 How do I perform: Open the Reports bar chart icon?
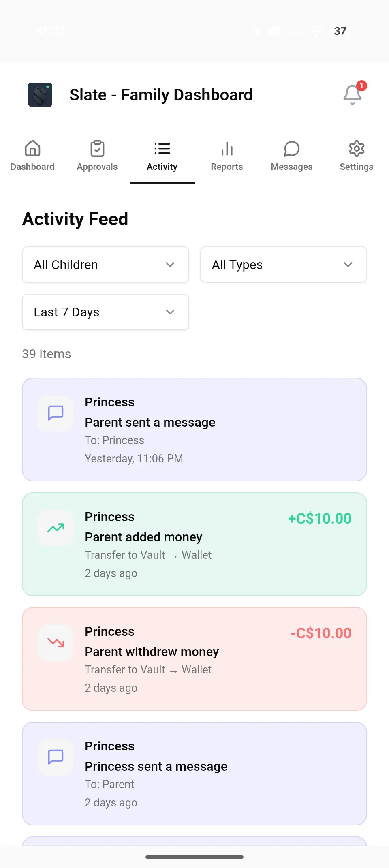(227, 149)
